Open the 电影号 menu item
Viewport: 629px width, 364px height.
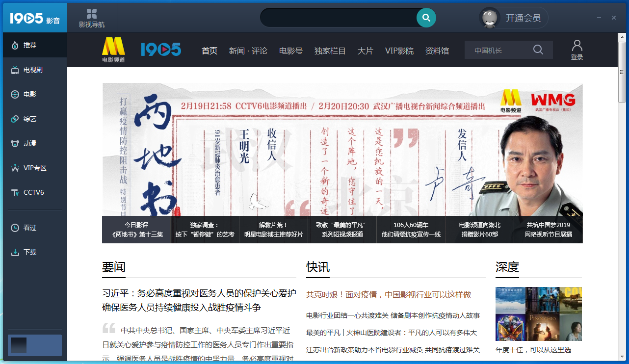coord(291,51)
